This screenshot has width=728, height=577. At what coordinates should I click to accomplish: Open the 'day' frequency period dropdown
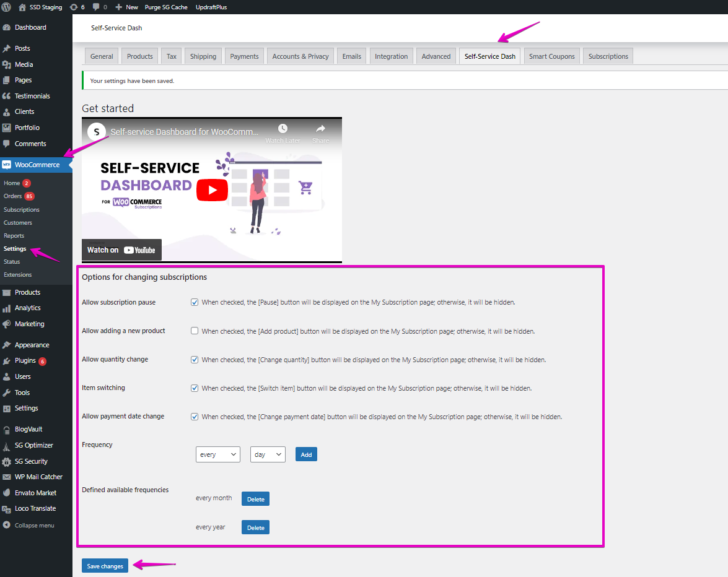click(268, 454)
